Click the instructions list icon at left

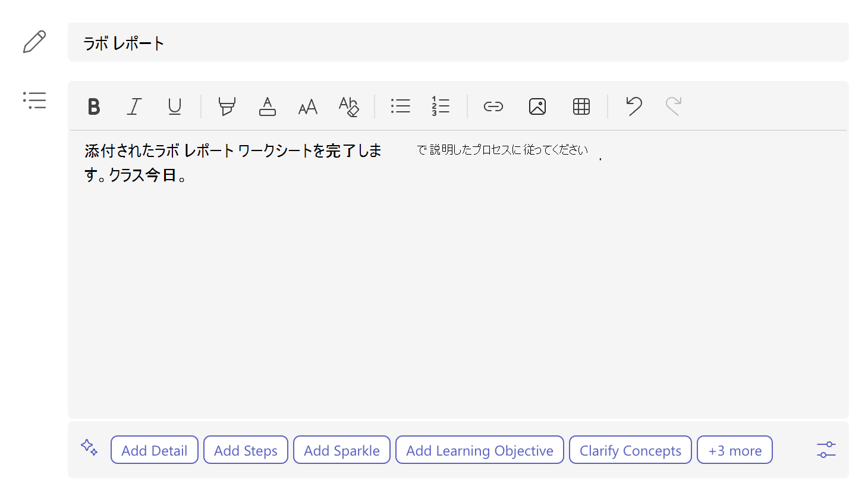[34, 100]
